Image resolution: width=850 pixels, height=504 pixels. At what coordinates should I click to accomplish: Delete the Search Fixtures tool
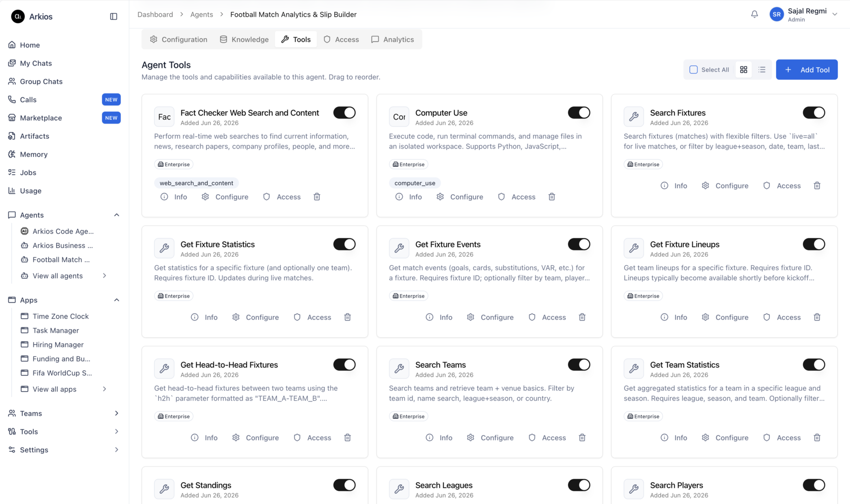(817, 186)
